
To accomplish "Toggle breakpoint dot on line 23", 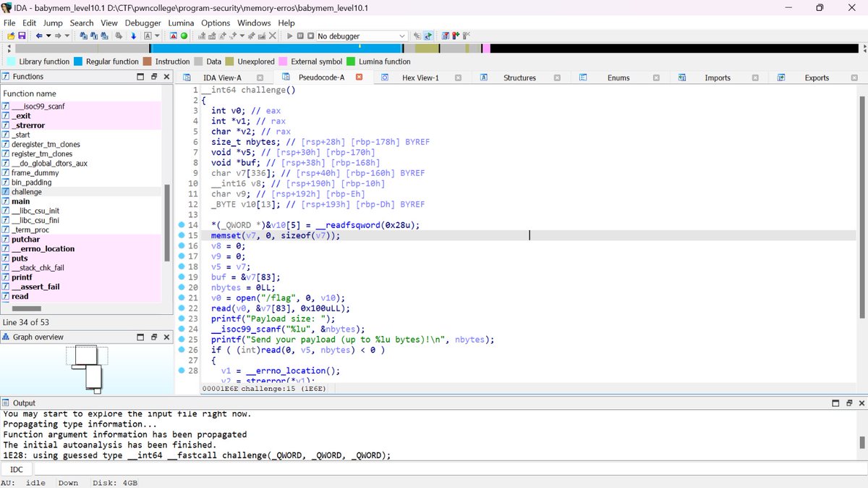I will (182, 318).
